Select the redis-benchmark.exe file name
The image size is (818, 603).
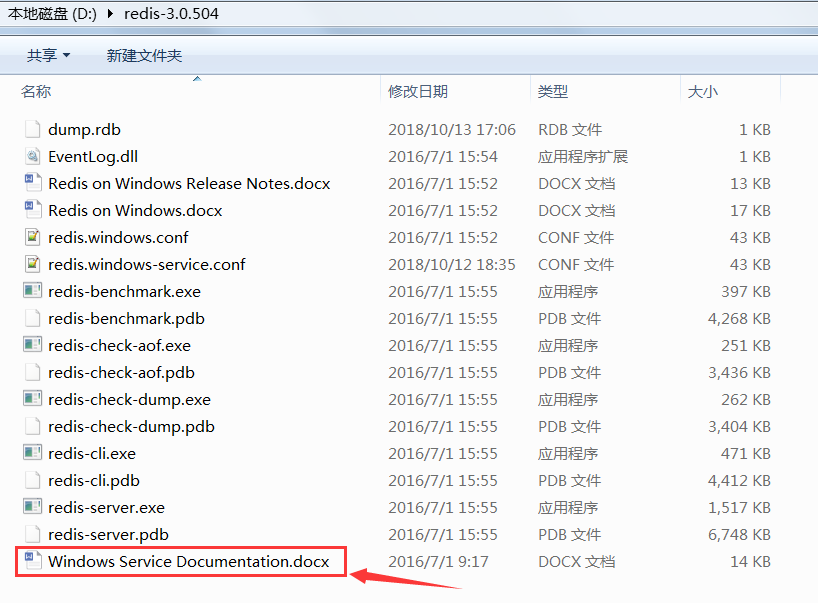pos(124,292)
